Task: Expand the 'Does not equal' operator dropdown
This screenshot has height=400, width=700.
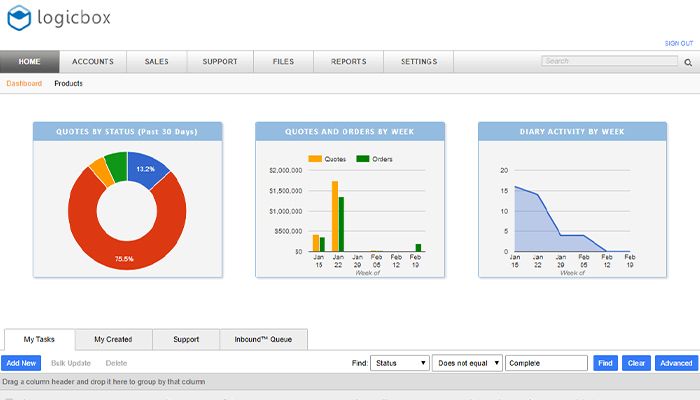Action: point(467,363)
